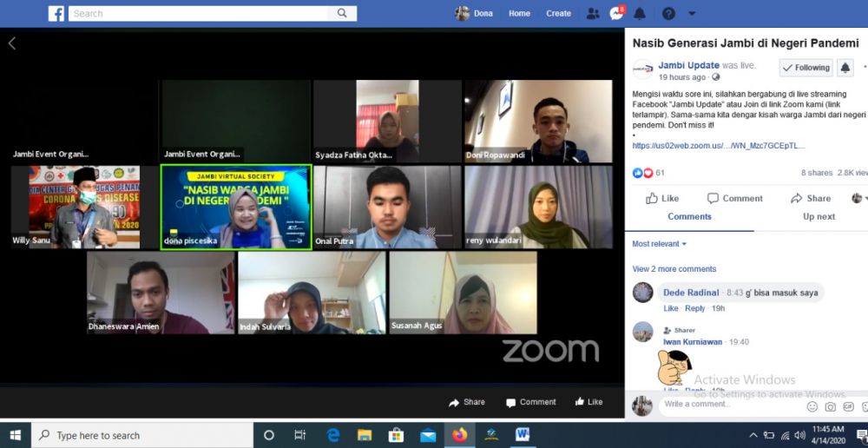Open Microsoft Edge from taskbar
This screenshot has height=448, width=868.
pyautogui.click(x=332, y=435)
